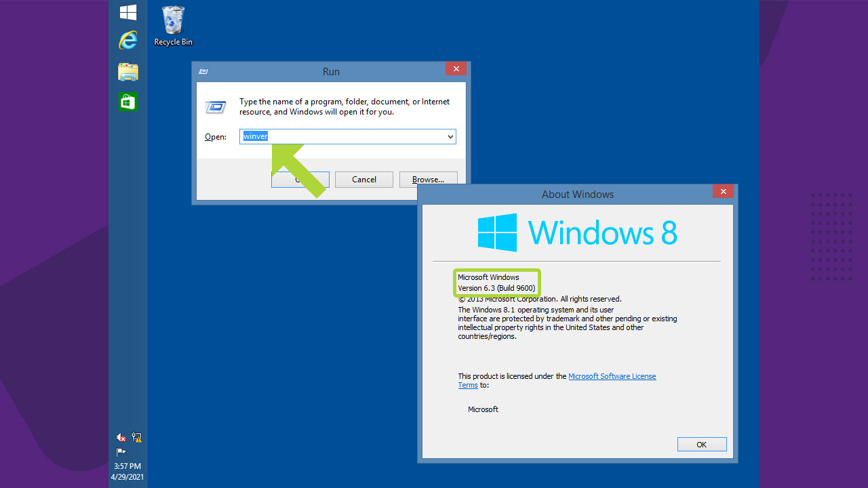This screenshot has width=868, height=488.
Task: Click the muted volume tray icon
Action: [121, 437]
